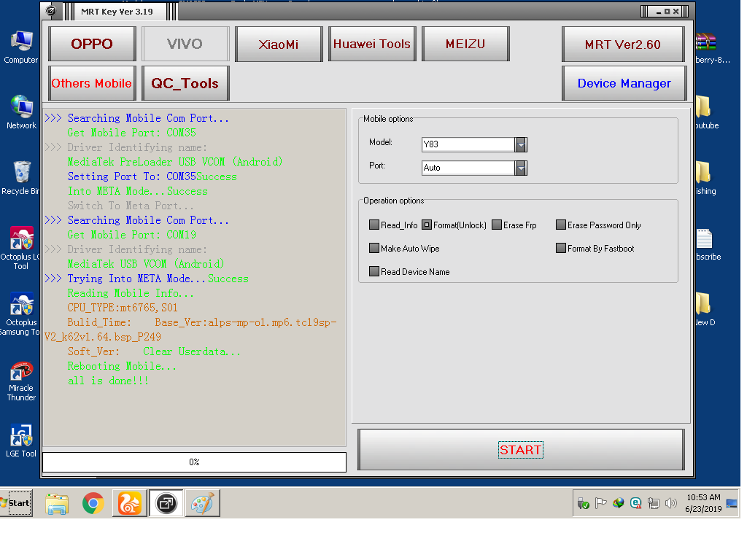Open the 'outube' desktop folder

click(x=704, y=106)
